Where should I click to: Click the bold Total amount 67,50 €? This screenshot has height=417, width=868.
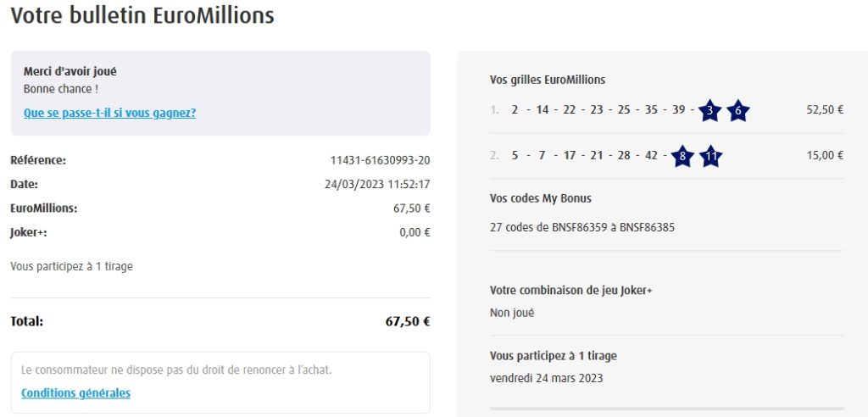click(x=407, y=322)
